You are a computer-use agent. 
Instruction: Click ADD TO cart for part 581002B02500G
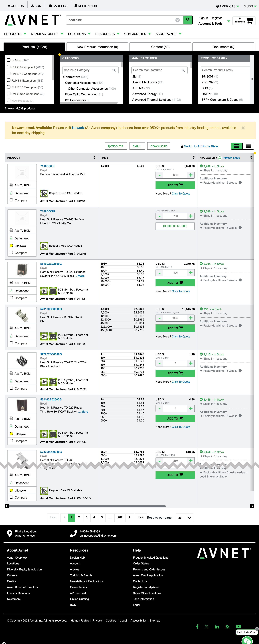175,283
